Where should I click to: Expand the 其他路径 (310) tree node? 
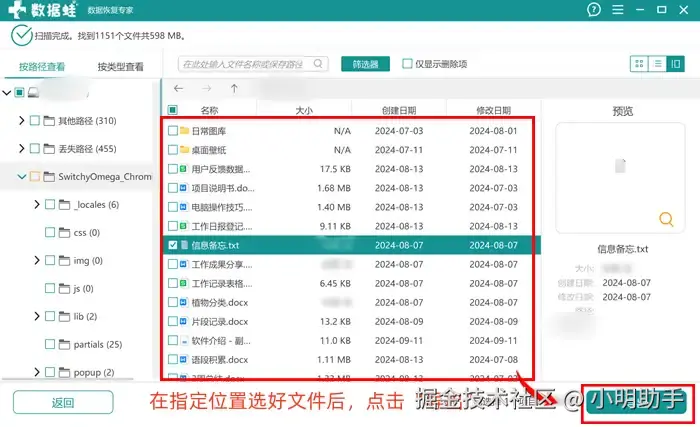pyautogui.click(x=21, y=121)
